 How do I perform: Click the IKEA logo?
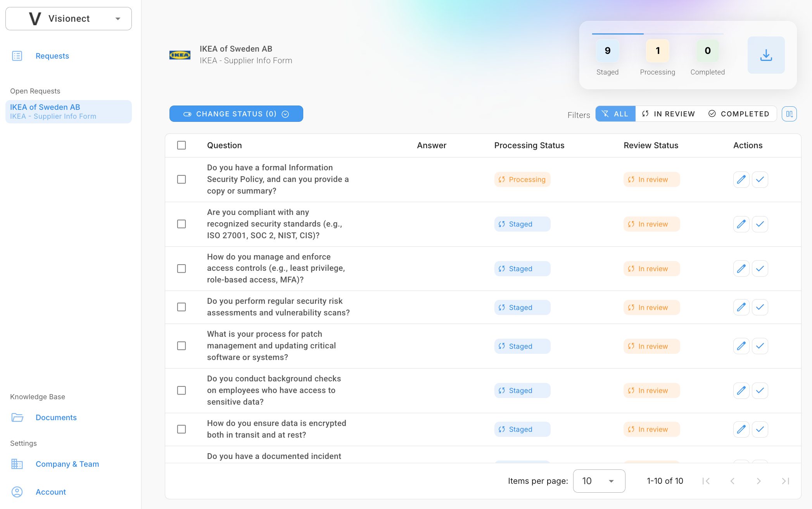coord(180,55)
